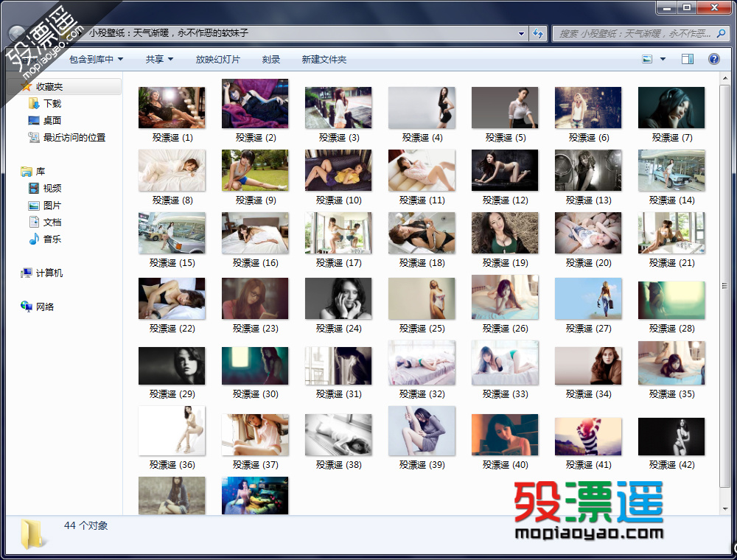Select thumbnail 殁漂遥 (7)
Screen dimensions: 737x560
[671, 108]
